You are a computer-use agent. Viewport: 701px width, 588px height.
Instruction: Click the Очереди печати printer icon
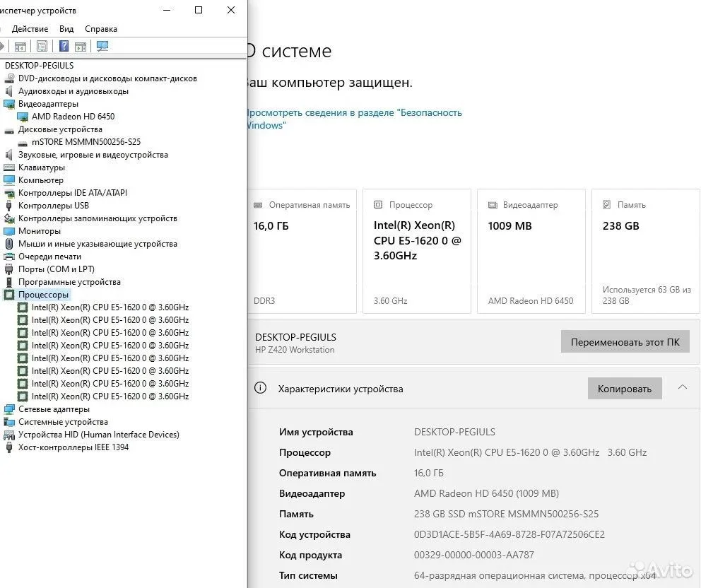tap(9, 257)
